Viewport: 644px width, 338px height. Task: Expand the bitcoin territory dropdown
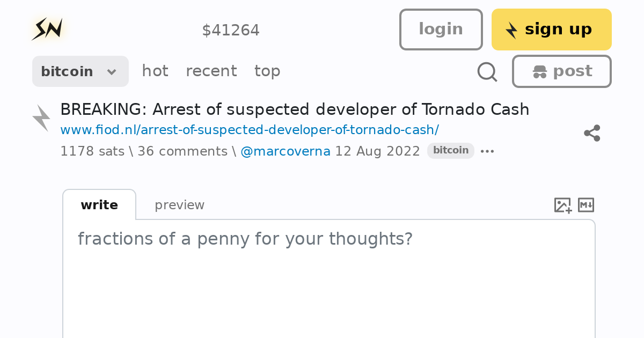pyautogui.click(x=80, y=71)
